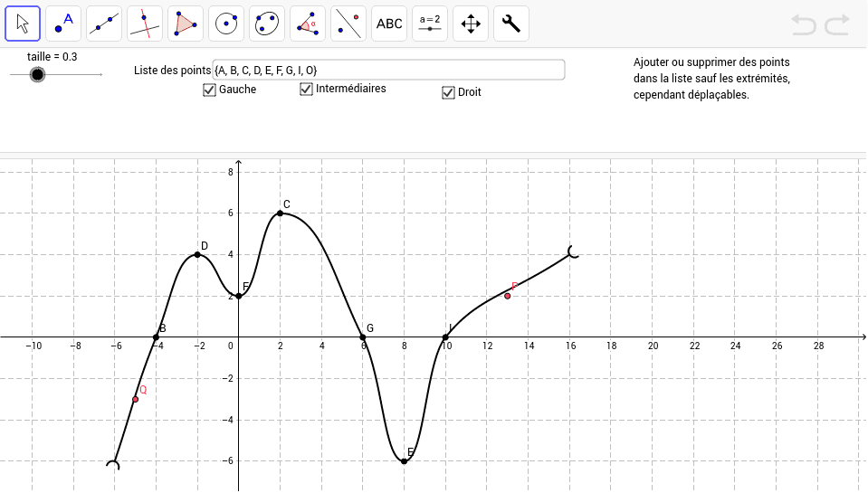Select the Ellipse conic tool

pos(267,24)
